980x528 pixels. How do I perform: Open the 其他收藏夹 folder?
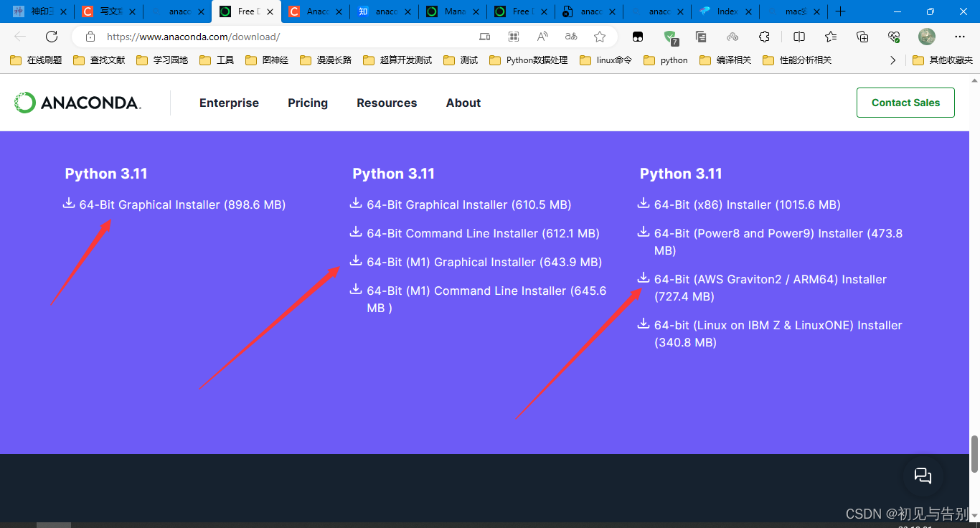(x=943, y=60)
